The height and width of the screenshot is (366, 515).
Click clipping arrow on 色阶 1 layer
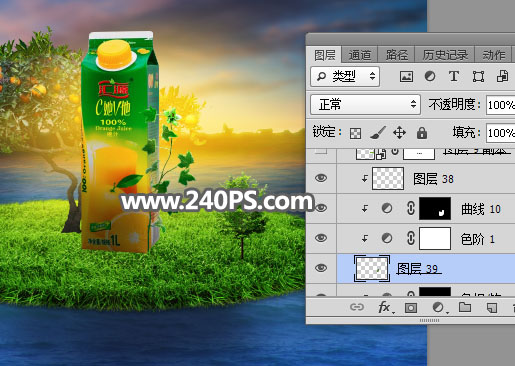pos(365,238)
